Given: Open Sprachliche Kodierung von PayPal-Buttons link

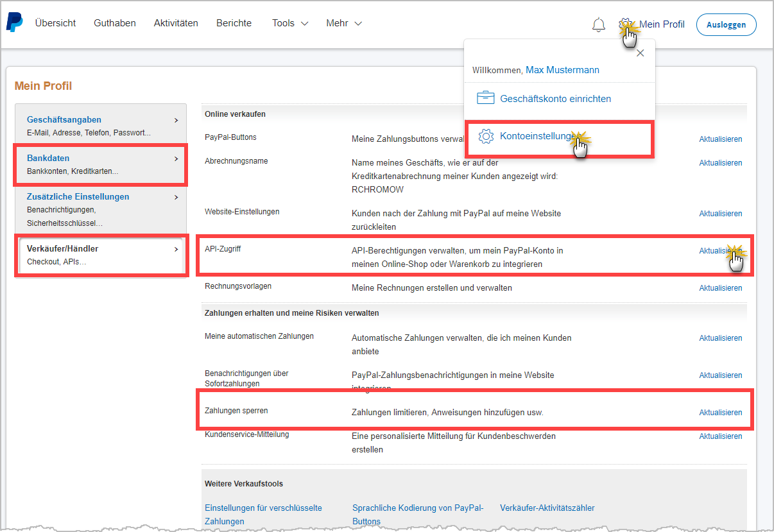Looking at the screenshot, I should tap(418, 515).
